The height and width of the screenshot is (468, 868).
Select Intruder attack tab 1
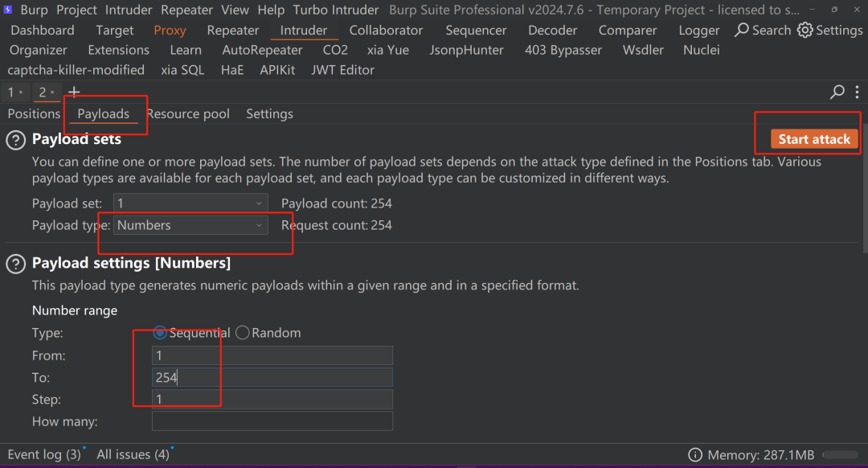coord(10,92)
